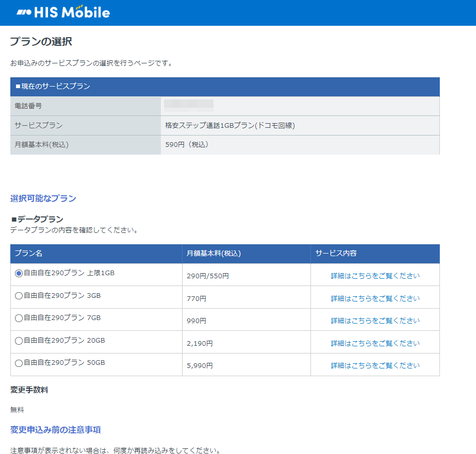
Task: Open service details for the 50GB plan
Action: (375, 365)
